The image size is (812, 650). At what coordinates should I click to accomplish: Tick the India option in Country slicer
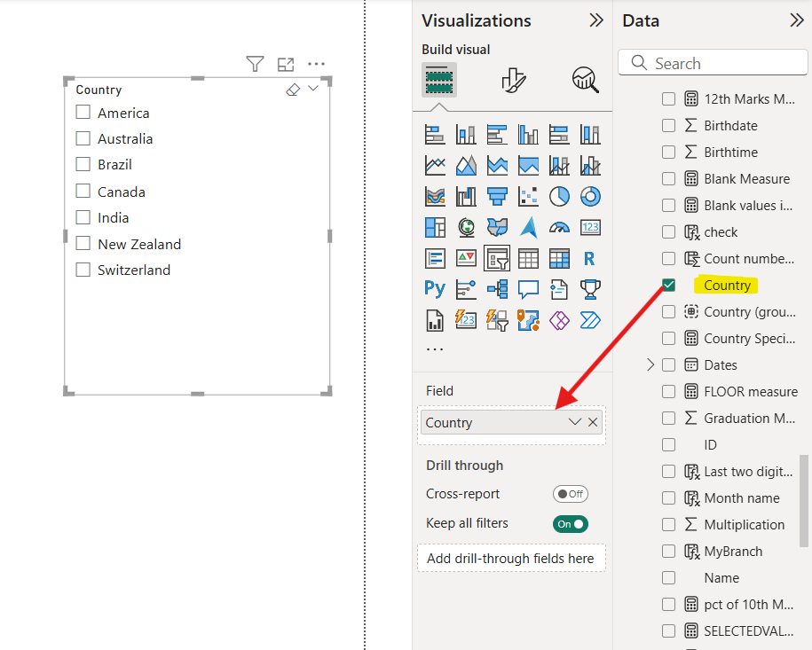click(x=83, y=217)
